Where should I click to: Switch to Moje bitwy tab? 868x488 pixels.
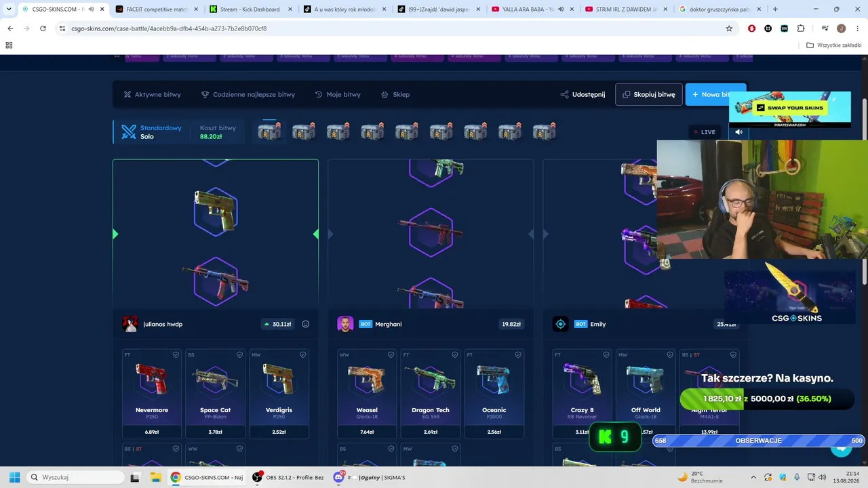pyautogui.click(x=338, y=94)
